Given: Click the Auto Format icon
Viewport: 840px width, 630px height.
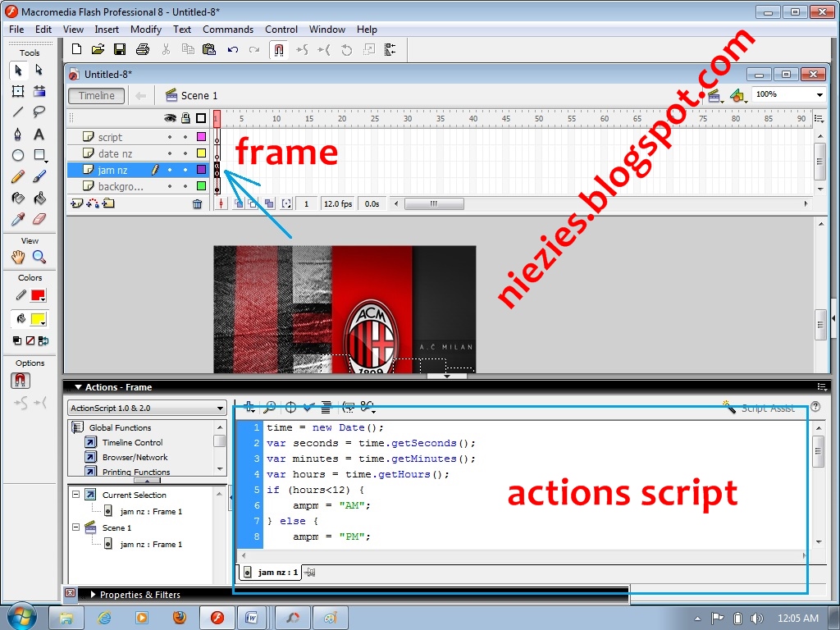Looking at the screenshot, I should (326, 407).
